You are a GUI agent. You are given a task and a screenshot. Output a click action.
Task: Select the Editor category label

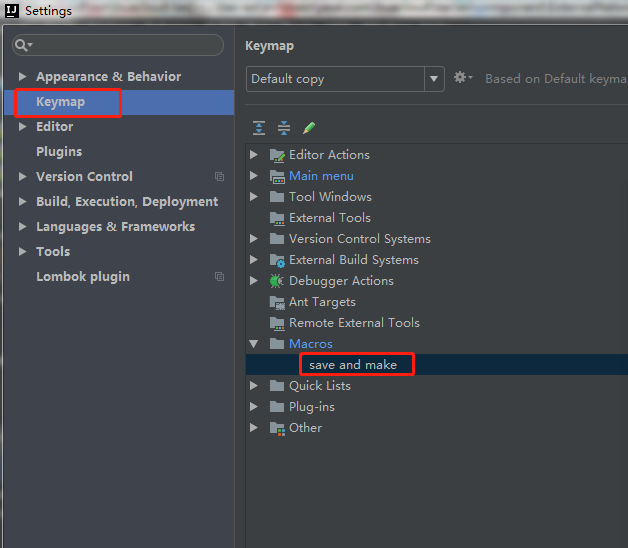(54, 127)
